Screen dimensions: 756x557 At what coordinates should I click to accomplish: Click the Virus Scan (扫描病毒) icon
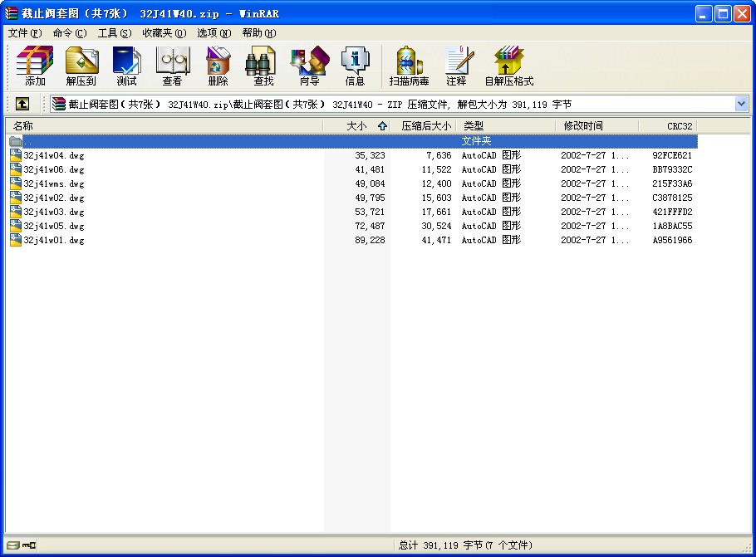[x=409, y=66]
